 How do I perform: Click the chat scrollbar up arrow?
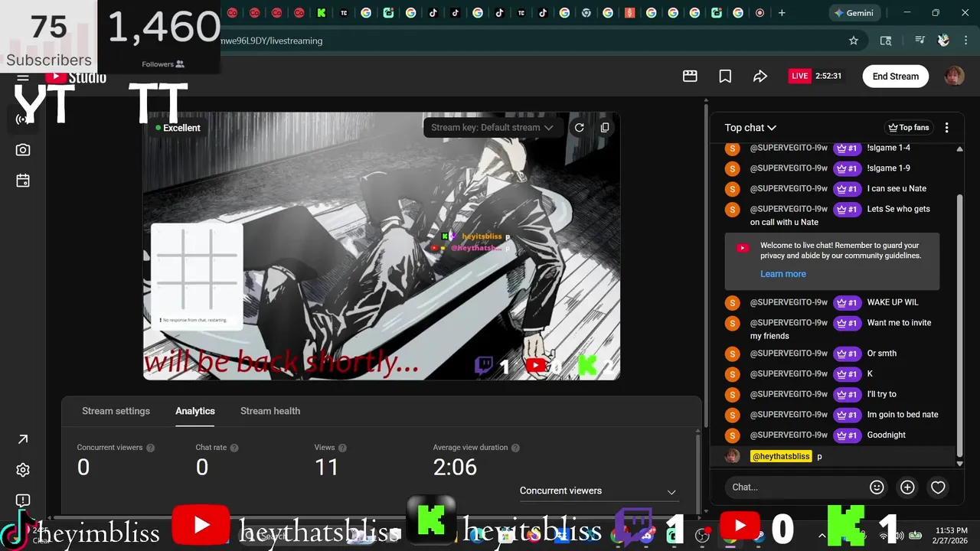tap(960, 149)
